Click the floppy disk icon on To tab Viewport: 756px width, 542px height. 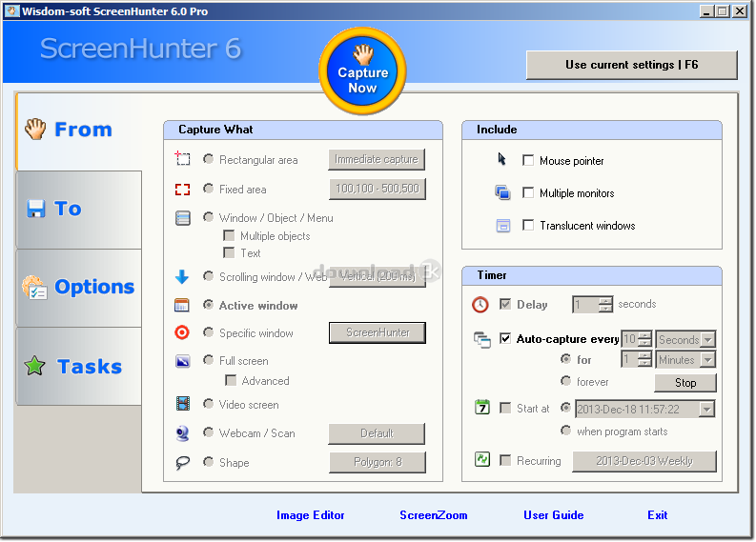click(x=36, y=209)
